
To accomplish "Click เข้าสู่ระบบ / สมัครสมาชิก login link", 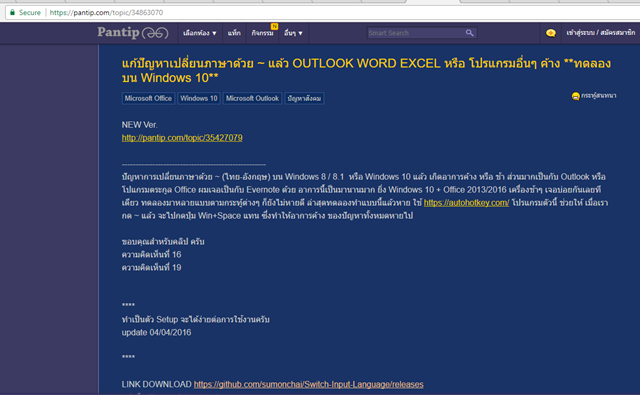I will click(600, 33).
